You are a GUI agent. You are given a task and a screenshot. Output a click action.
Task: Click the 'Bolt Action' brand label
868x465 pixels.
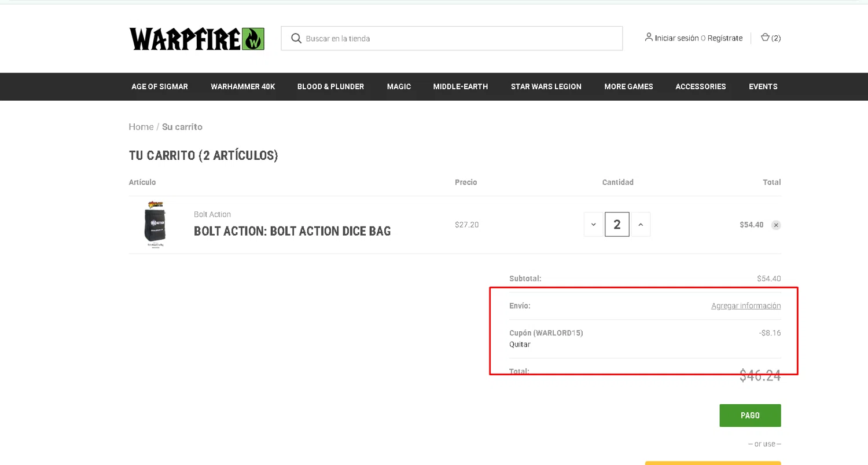[212, 214]
